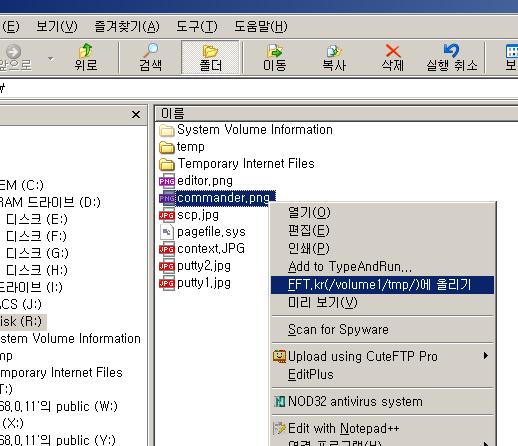518x446 pixels.
Task: Click the 이동 move-to toolbar icon
Action: pyautogui.click(x=274, y=57)
